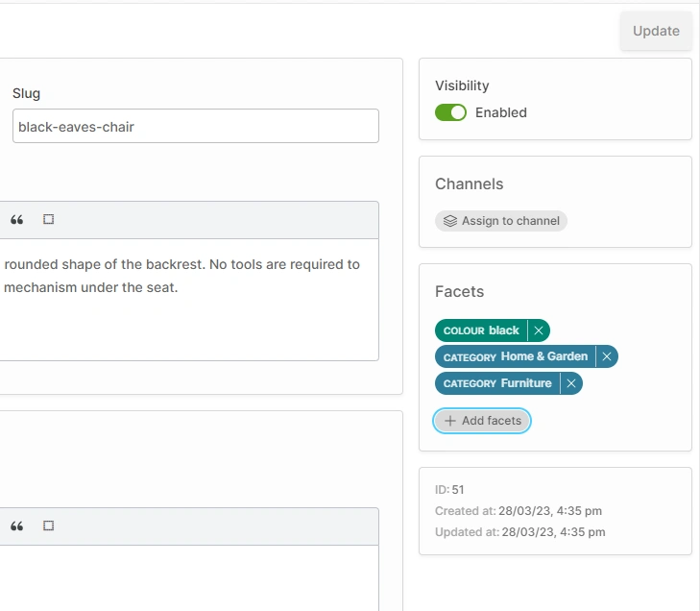Click the layers icon on Assign to channel
Screen dimensions: 700x611
[449, 221]
